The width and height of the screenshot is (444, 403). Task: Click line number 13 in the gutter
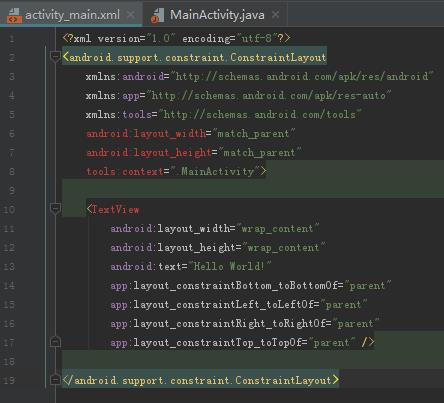tap(9, 267)
